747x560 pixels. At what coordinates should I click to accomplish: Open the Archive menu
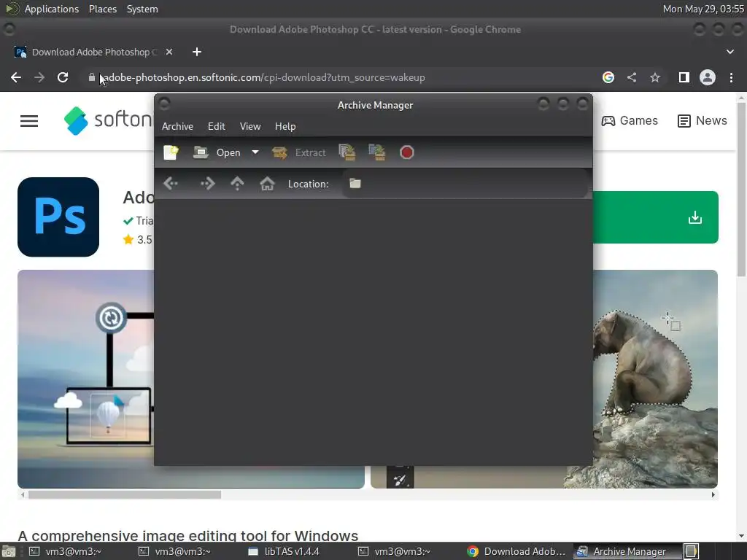point(177,126)
